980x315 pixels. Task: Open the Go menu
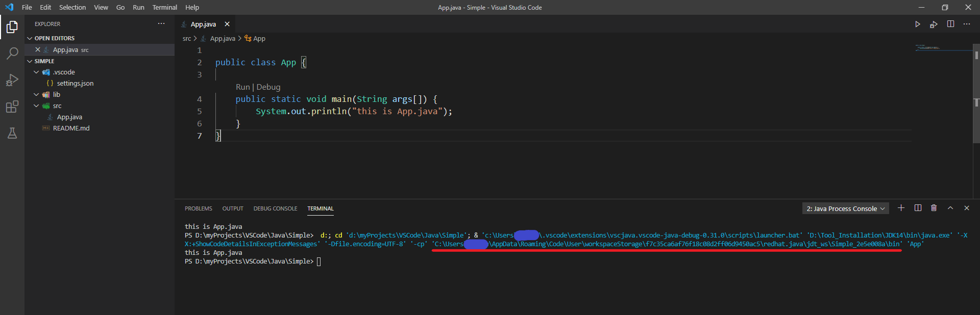[120, 7]
